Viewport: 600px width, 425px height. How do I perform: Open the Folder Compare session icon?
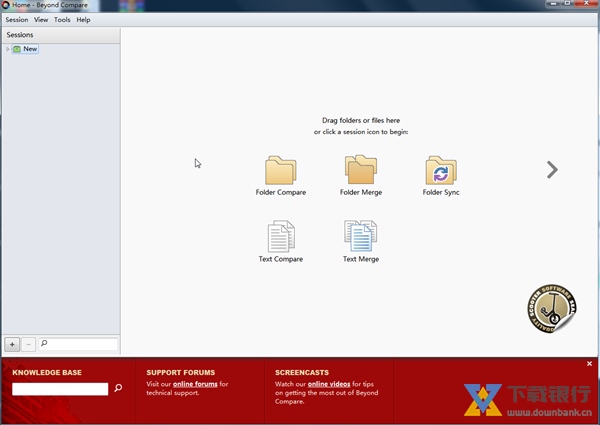coord(280,170)
